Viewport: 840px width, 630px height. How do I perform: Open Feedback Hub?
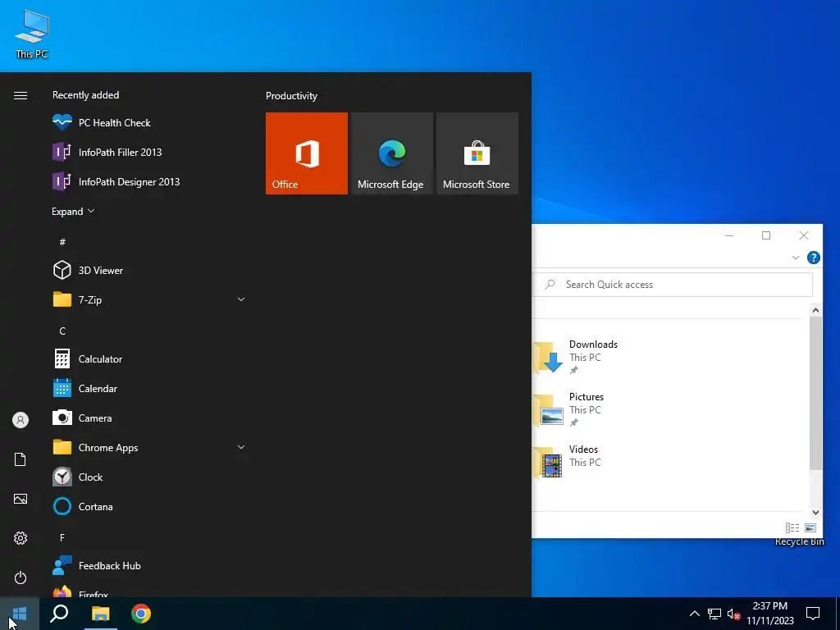(149, 566)
